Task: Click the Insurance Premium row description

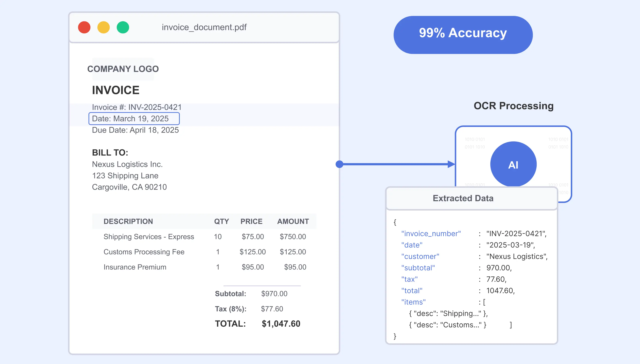Action: pyautogui.click(x=135, y=267)
